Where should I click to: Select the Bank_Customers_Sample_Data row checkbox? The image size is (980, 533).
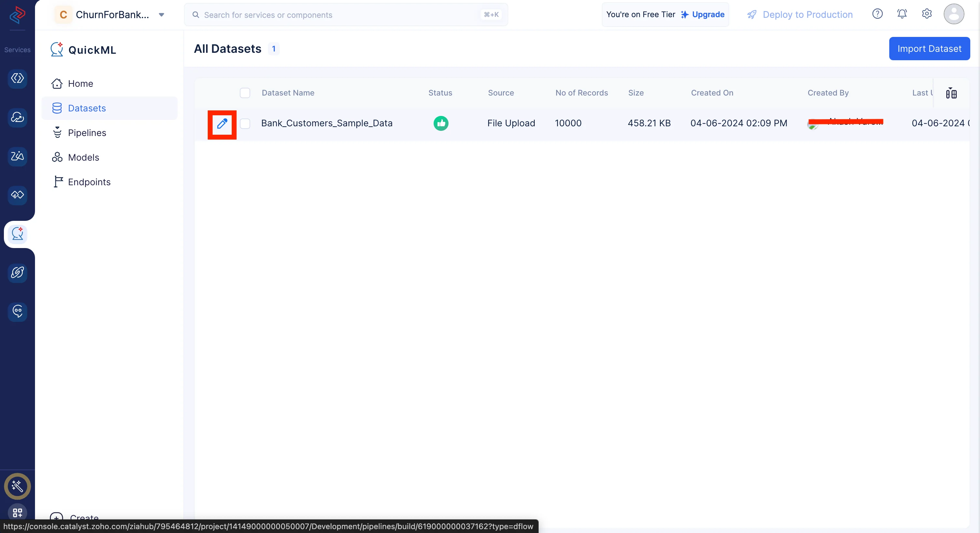click(245, 124)
